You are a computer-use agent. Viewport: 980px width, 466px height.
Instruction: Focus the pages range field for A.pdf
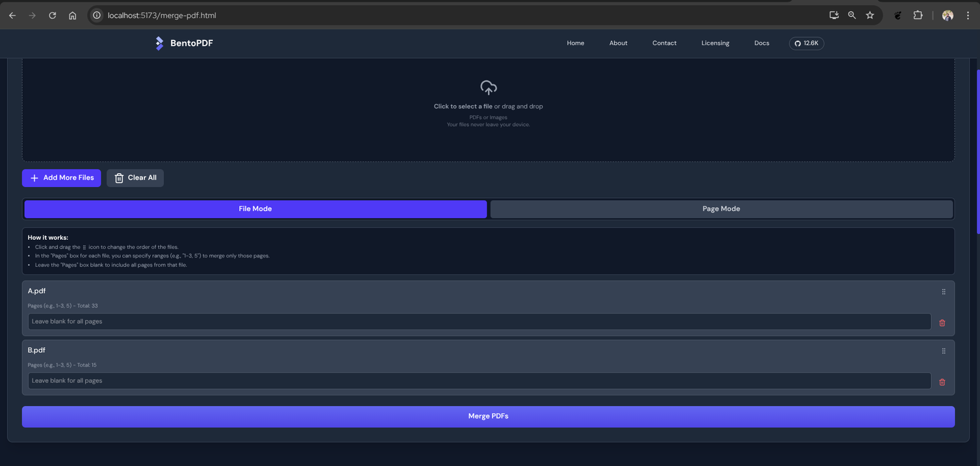tap(480, 322)
